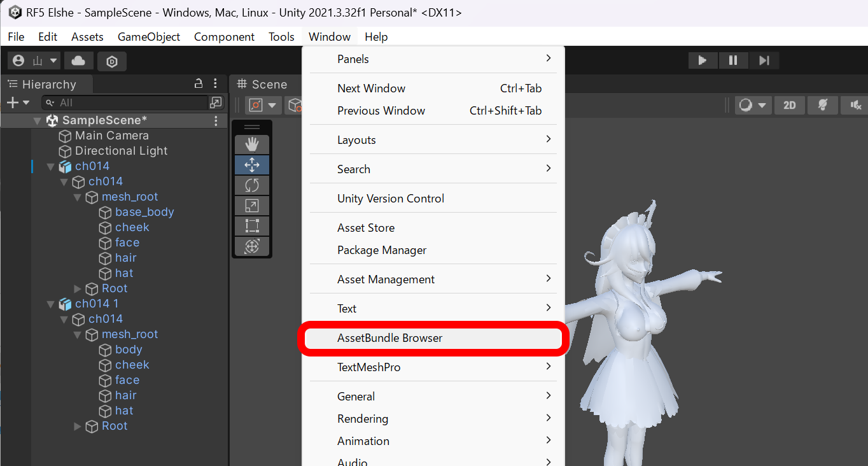The height and width of the screenshot is (466, 868).
Task: Switch to the Scene tab
Action: (262, 84)
